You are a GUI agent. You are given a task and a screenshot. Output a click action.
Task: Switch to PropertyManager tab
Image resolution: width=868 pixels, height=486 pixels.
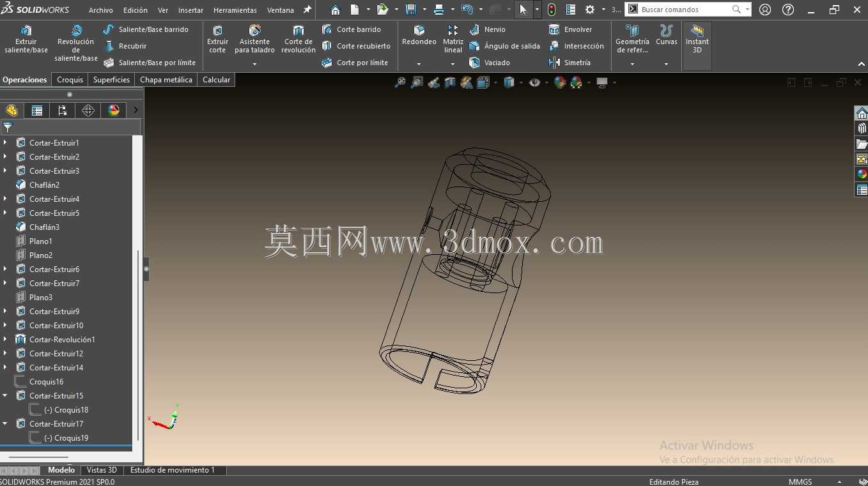pyautogui.click(x=37, y=110)
